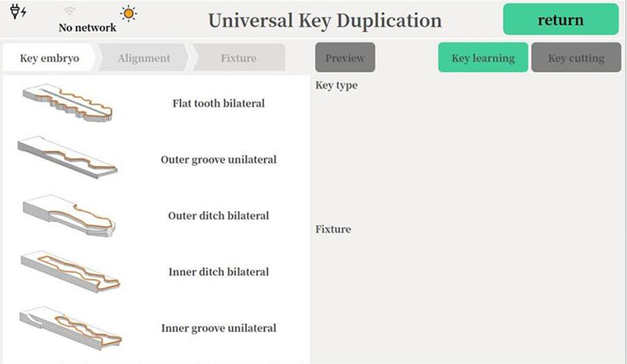Switch to Key cutting mode
The height and width of the screenshot is (364, 627).
576,58
